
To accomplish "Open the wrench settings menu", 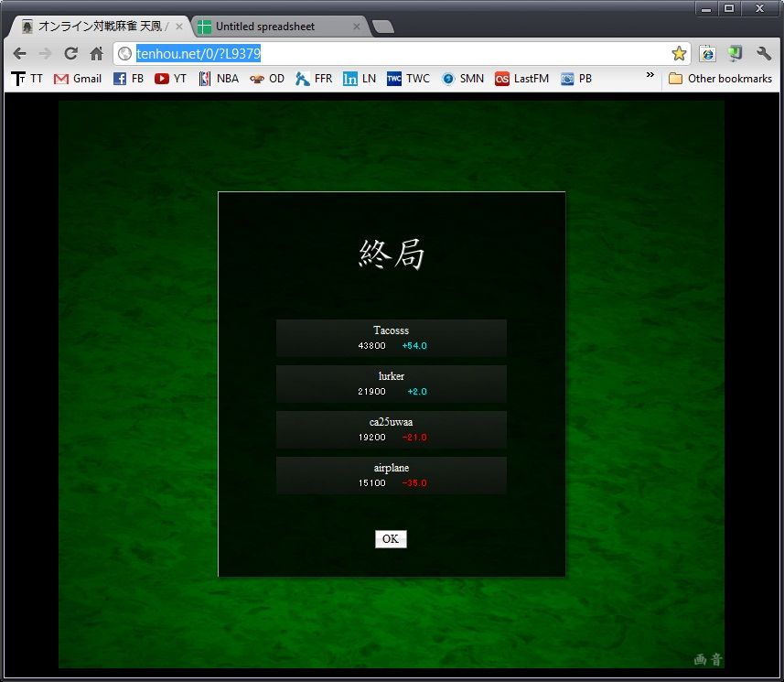I will click(764, 53).
